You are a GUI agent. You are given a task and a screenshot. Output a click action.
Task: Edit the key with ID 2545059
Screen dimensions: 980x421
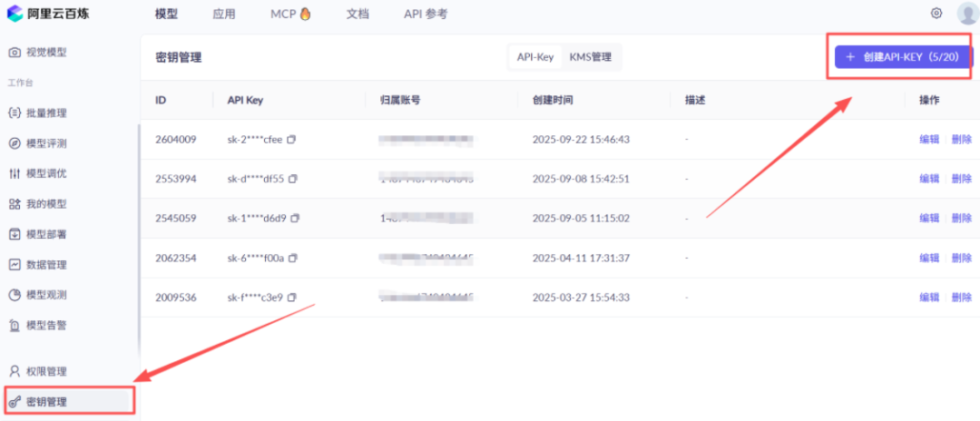tap(929, 218)
